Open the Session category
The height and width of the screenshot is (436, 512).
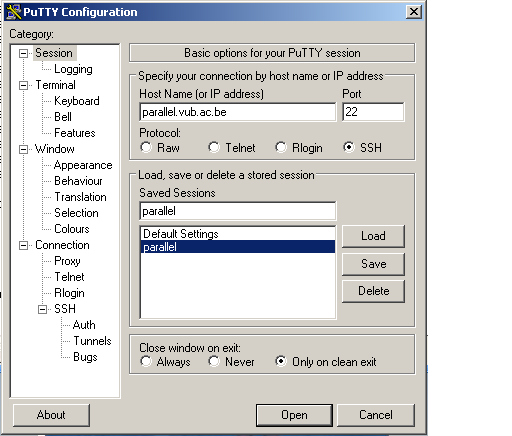(54, 53)
